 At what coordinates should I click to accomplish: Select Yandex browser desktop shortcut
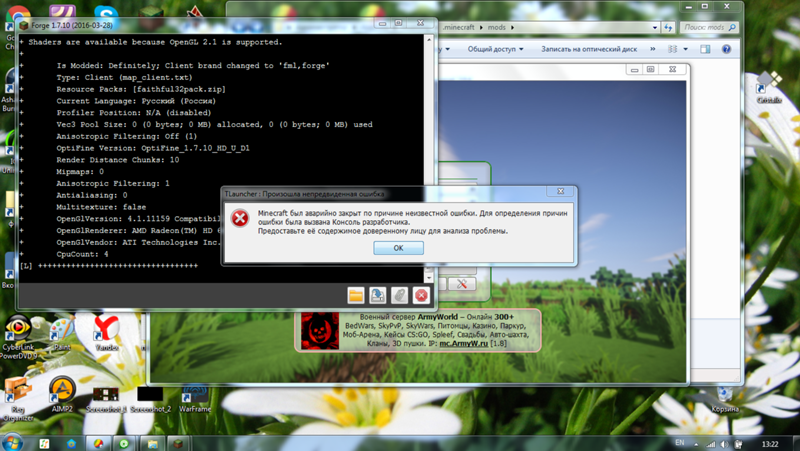(106, 334)
